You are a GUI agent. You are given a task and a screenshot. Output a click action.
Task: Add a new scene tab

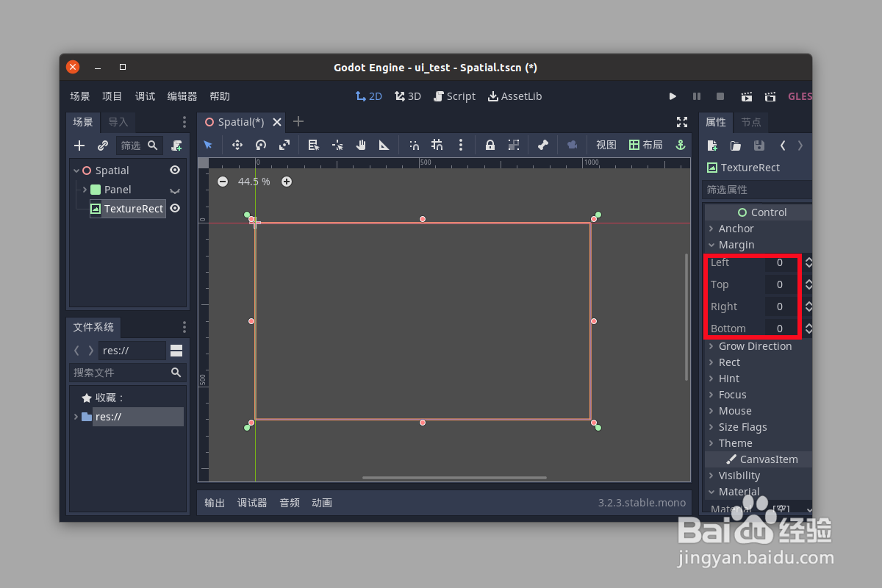point(298,121)
